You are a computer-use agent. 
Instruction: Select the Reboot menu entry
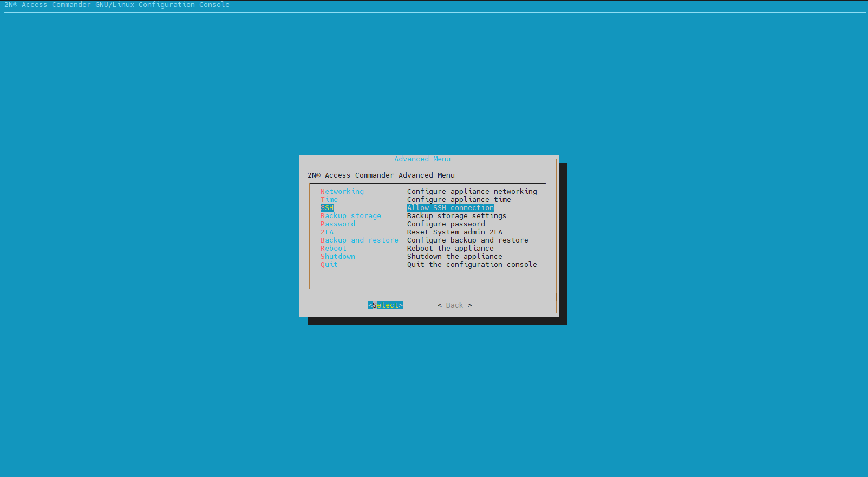tap(333, 249)
